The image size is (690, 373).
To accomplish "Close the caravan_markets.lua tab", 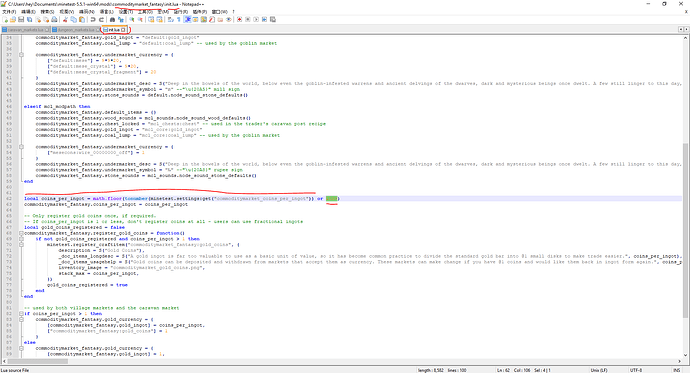I will pos(47,30).
